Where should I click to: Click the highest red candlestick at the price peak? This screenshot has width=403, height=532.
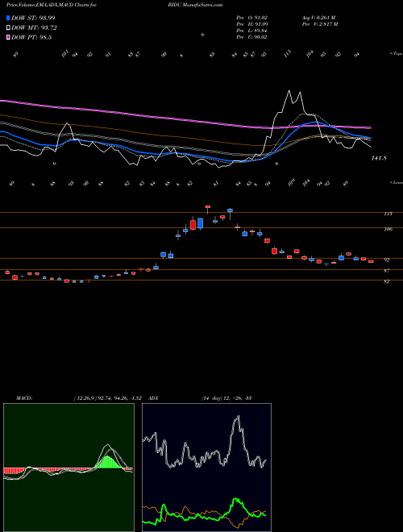pos(208,206)
